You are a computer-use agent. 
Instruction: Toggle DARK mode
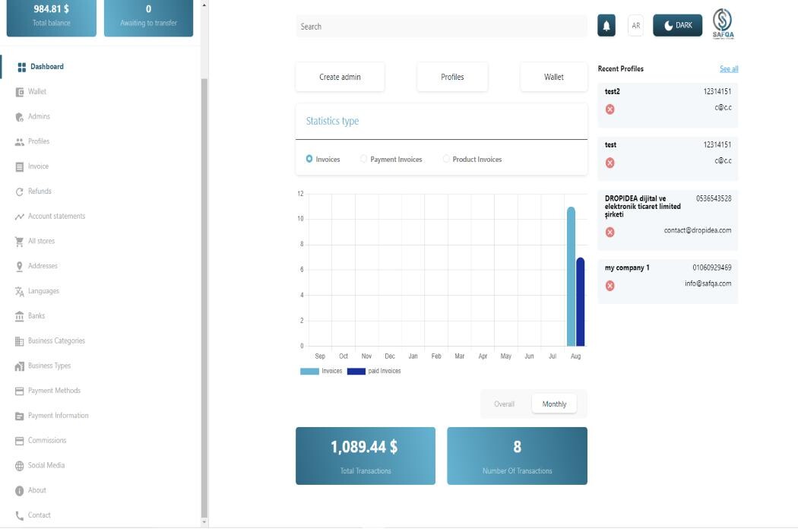(x=678, y=26)
